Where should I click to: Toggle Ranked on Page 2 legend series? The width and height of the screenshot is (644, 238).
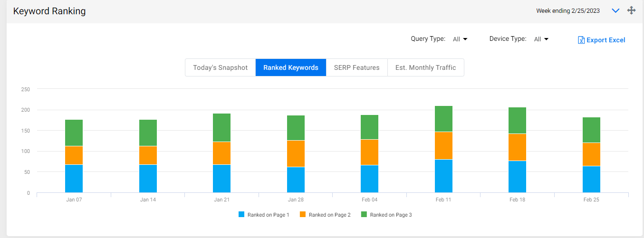tap(325, 215)
